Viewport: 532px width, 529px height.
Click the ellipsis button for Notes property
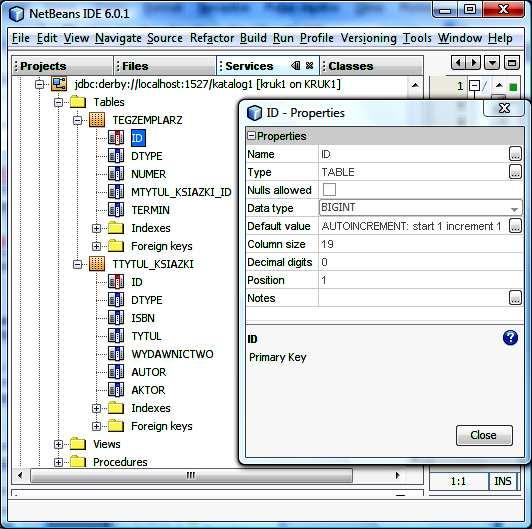tap(515, 298)
